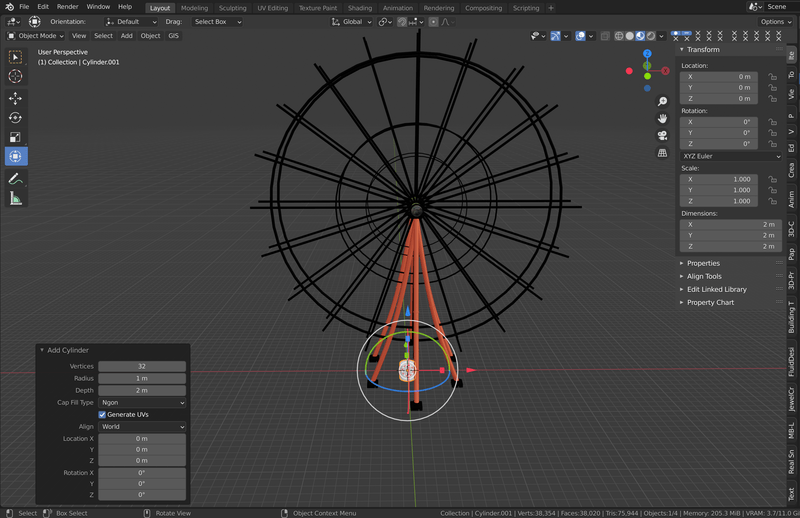Screen dimensions: 800x518
Task: Select the Move tool in the toolbar
Action: tap(15, 98)
